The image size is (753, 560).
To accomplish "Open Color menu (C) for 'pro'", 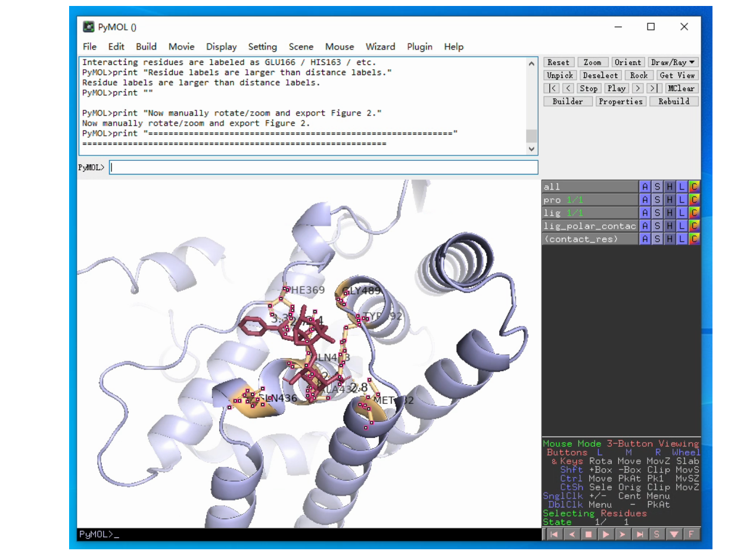I will click(x=694, y=200).
